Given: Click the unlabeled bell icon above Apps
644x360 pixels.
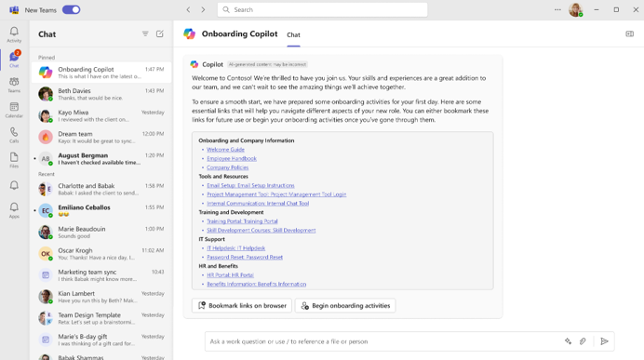Looking at the screenshot, I should tap(14, 185).
